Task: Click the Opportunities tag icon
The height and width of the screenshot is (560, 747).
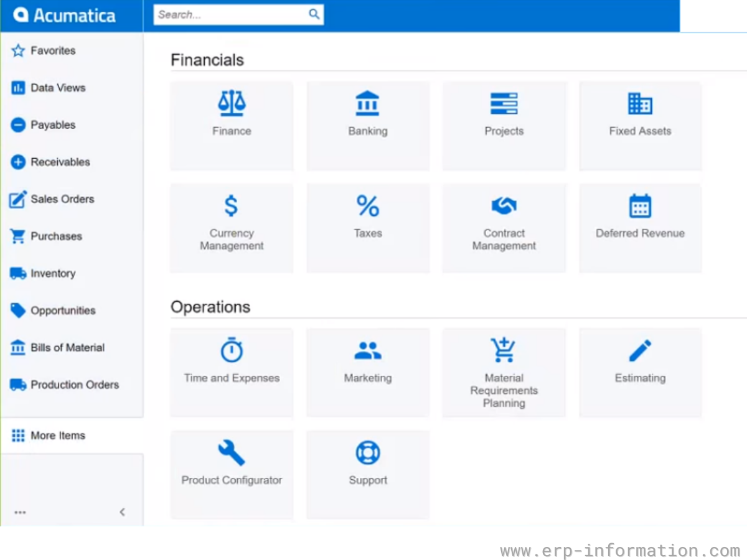Action: coord(18,310)
